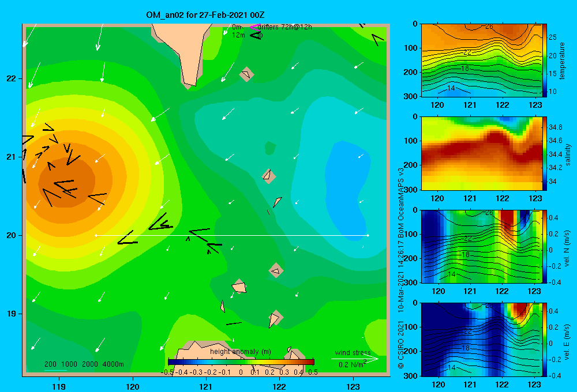Click the 'height anomaly (m)' label
The width and height of the screenshot is (577, 392).
pos(240,352)
